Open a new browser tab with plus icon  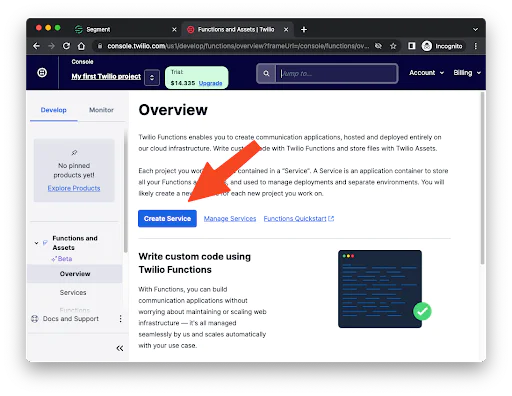click(x=304, y=30)
